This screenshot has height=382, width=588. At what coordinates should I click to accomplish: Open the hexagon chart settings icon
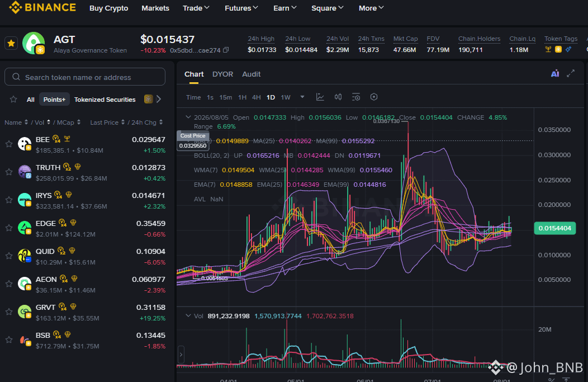tap(374, 97)
